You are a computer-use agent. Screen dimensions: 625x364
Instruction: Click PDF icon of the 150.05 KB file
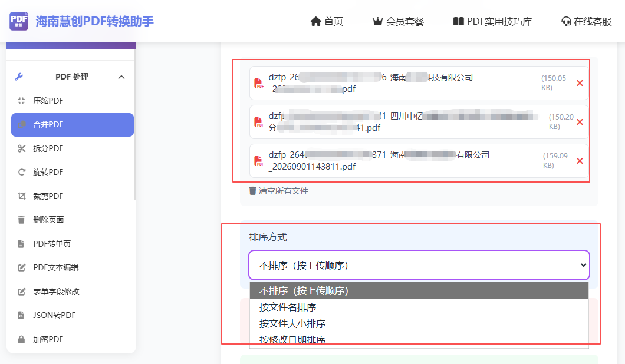click(259, 83)
